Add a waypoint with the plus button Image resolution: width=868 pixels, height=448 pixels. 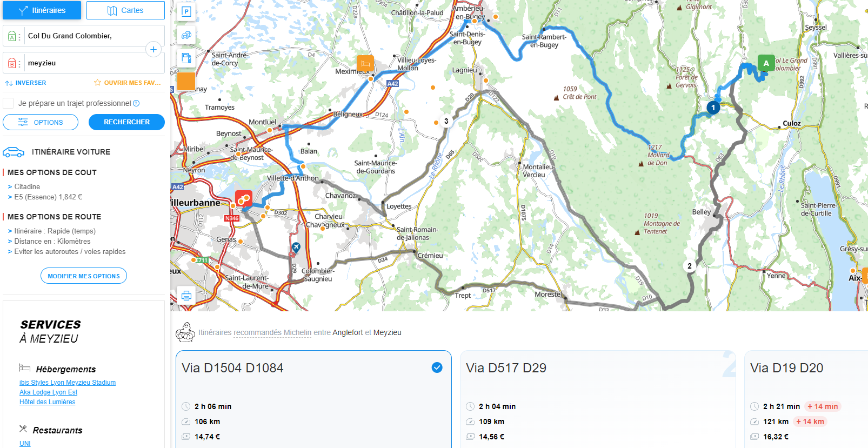coord(153,49)
